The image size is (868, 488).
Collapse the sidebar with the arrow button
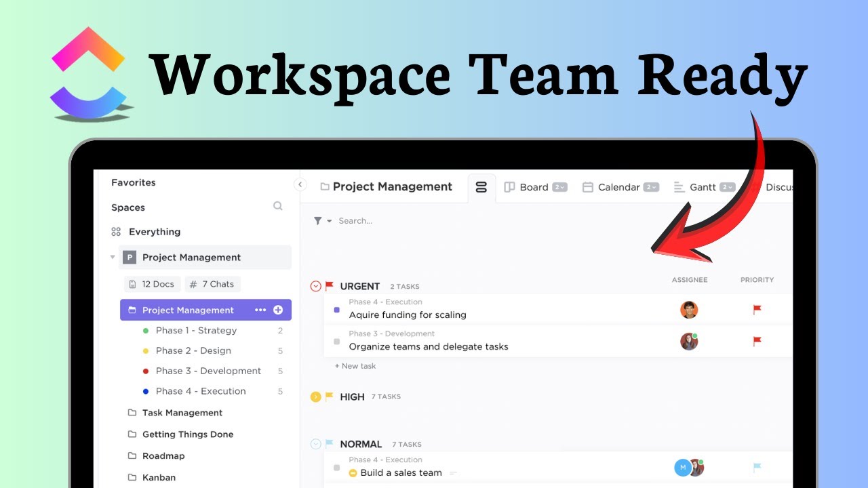pos(300,185)
